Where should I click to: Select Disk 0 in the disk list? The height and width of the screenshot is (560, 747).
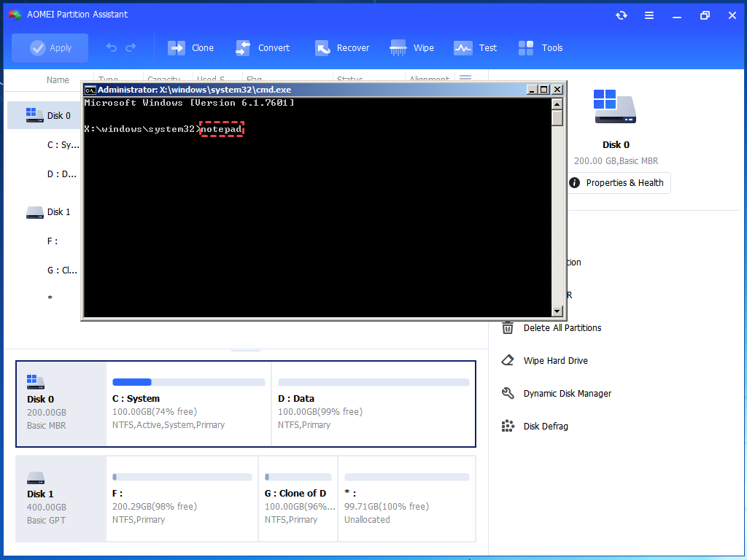[44, 115]
